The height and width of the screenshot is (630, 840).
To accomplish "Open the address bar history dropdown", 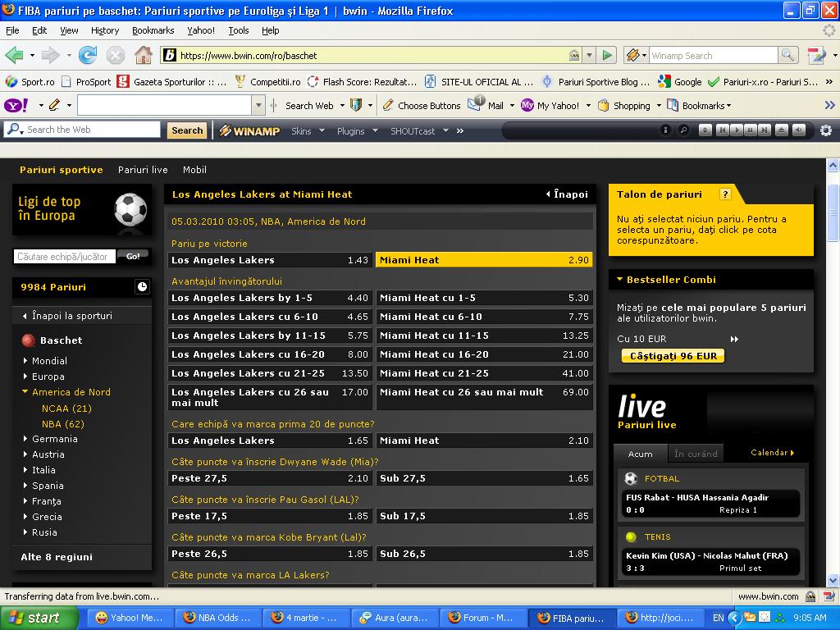I will coord(589,55).
